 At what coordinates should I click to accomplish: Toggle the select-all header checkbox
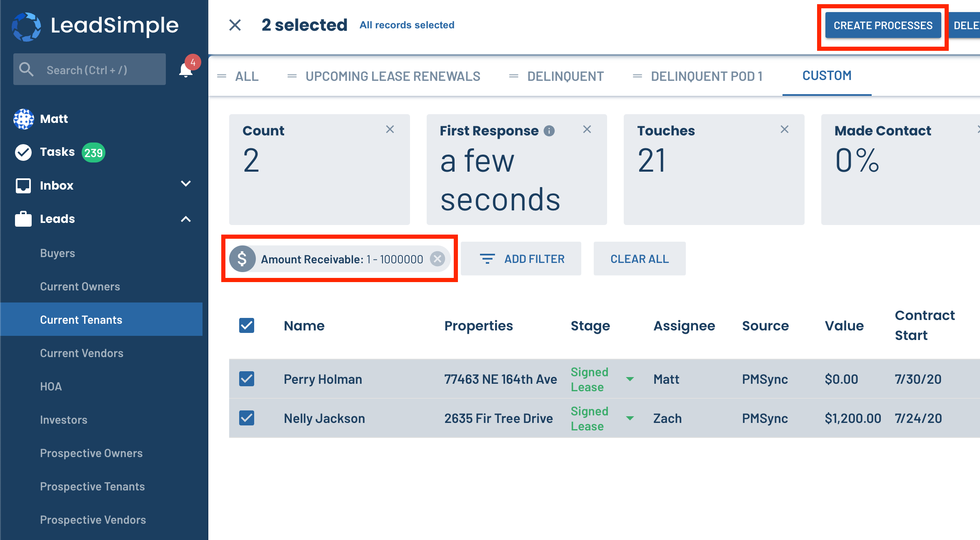click(x=247, y=325)
